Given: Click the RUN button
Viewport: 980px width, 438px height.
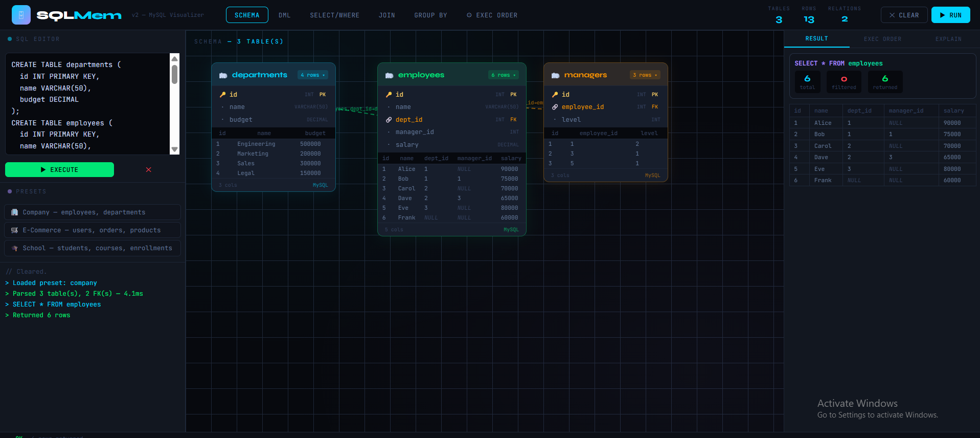Looking at the screenshot, I should point(950,15).
